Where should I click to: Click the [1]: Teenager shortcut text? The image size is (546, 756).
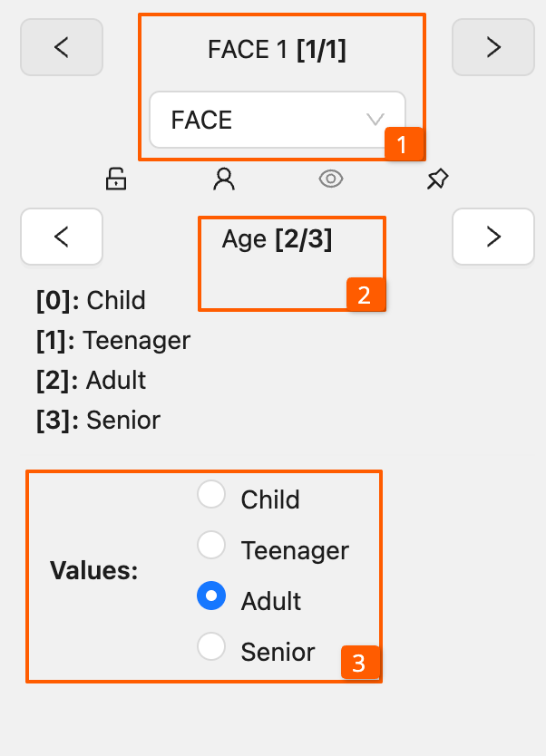point(113,341)
